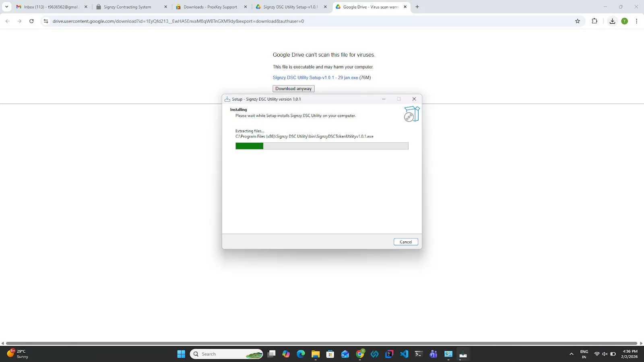Open Chrome three-dot menu
644x362 pixels.
636,21
